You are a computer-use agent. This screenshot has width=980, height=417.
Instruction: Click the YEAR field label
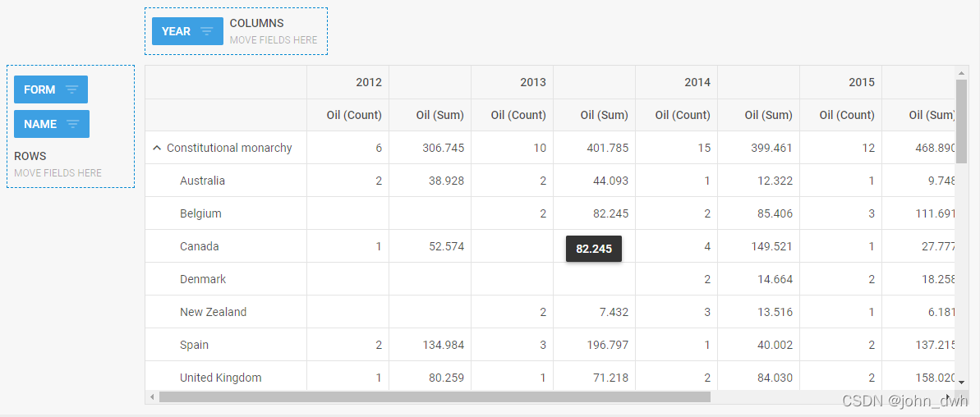click(177, 31)
